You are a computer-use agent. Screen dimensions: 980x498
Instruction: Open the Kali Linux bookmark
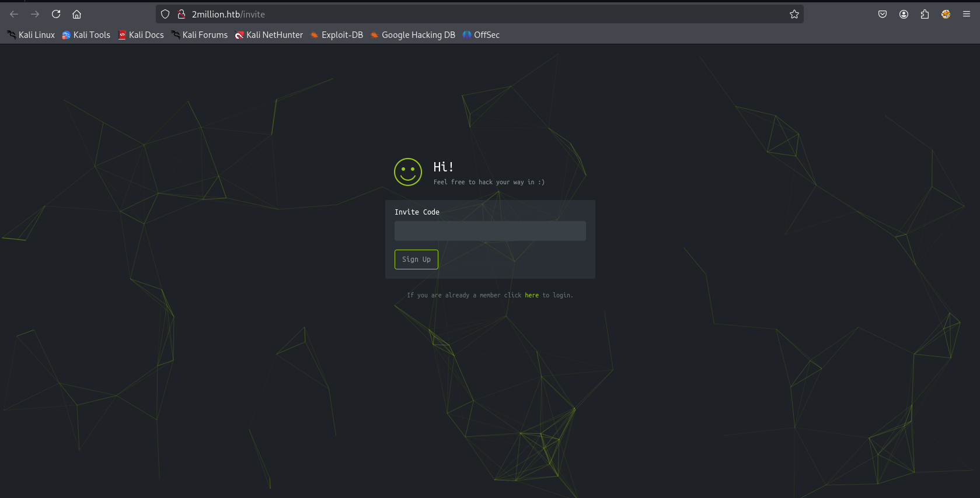31,35
